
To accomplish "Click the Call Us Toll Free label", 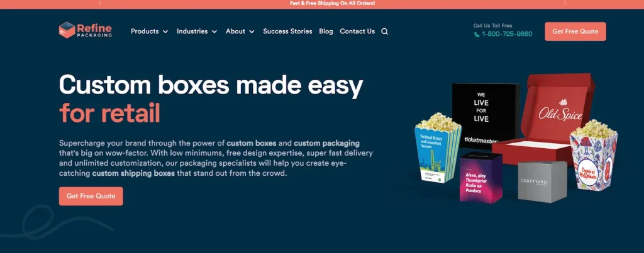I will (x=493, y=25).
